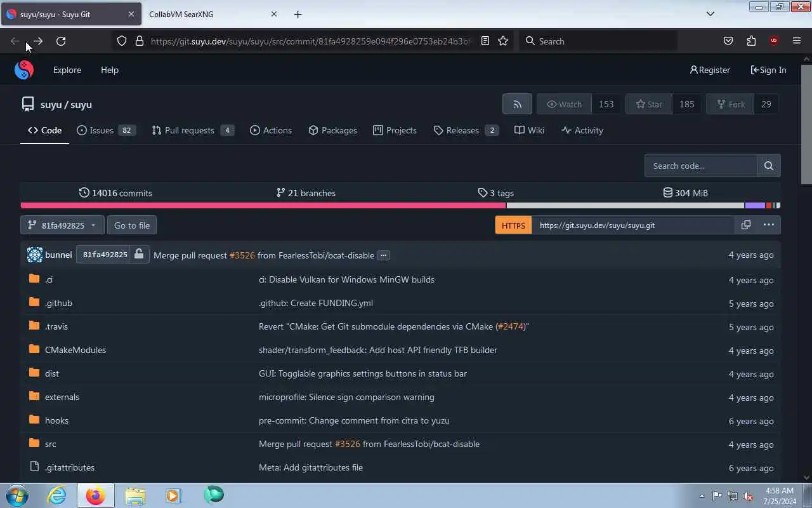
Task: Select HTTPS clone protocol button
Action: 513,225
